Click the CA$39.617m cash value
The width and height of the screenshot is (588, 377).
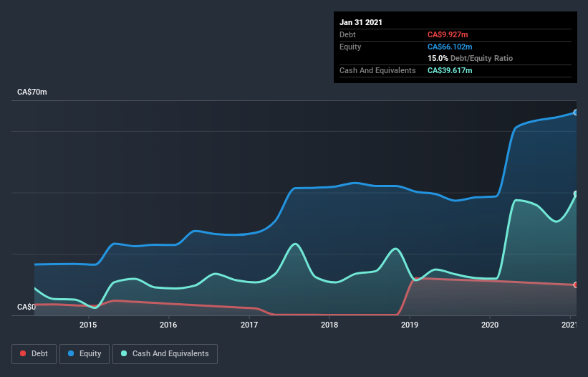coord(450,70)
